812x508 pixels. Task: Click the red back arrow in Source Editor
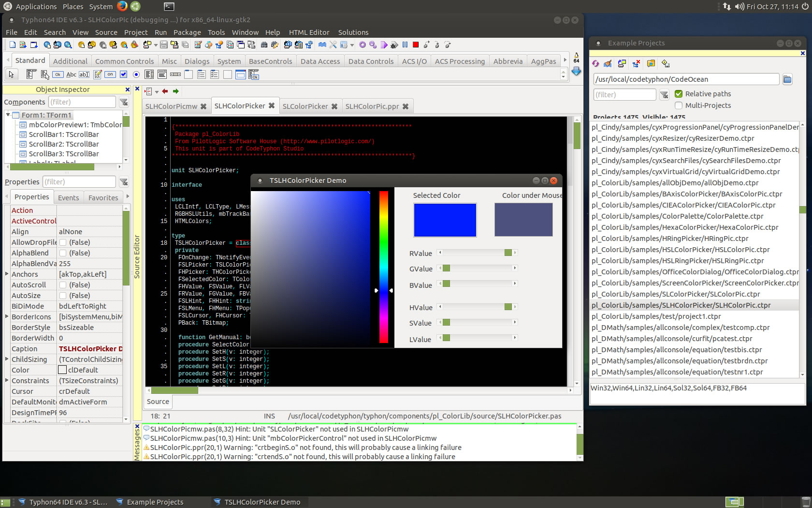point(165,91)
